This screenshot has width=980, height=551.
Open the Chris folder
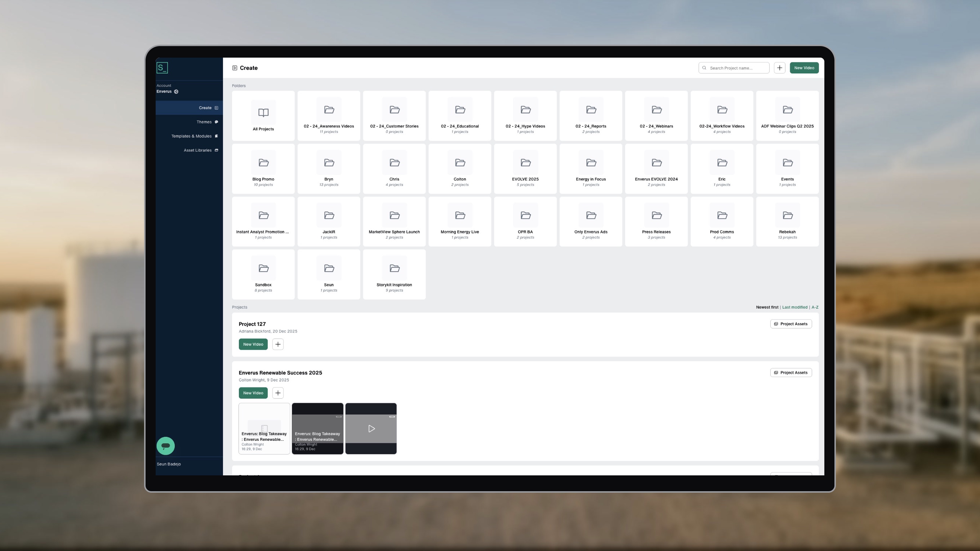click(394, 169)
